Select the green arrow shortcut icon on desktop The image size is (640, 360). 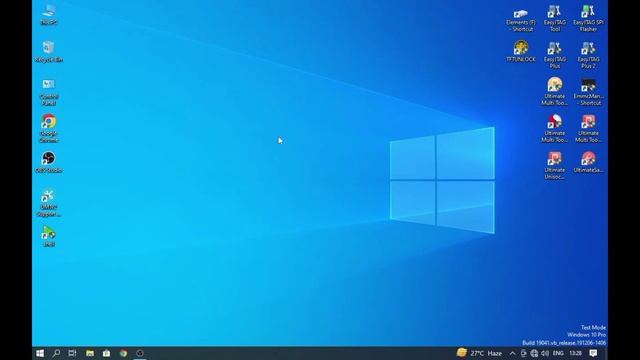click(49, 236)
